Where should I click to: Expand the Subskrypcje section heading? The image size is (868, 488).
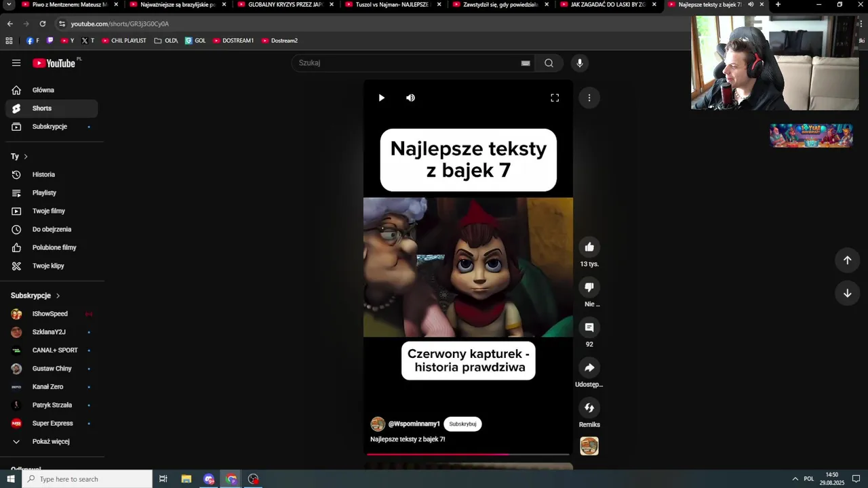click(x=35, y=296)
